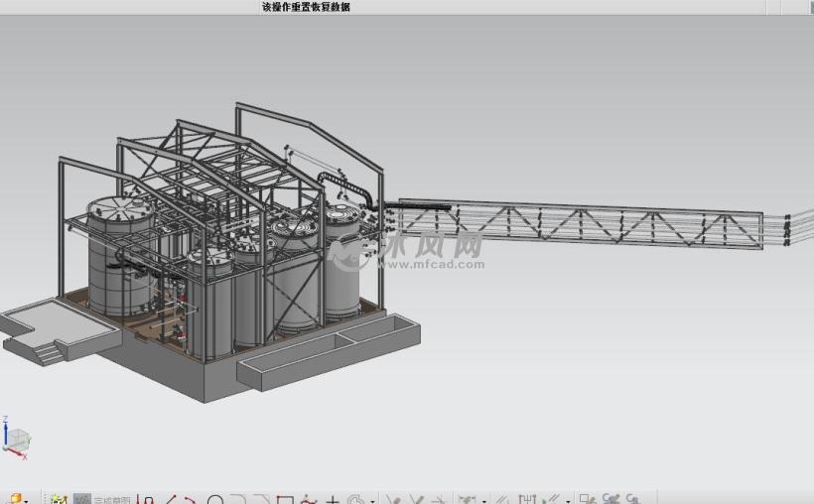Open the dropdown beside the offset curve icon
The width and height of the screenshot is (814, 504).
pos(373,501)
